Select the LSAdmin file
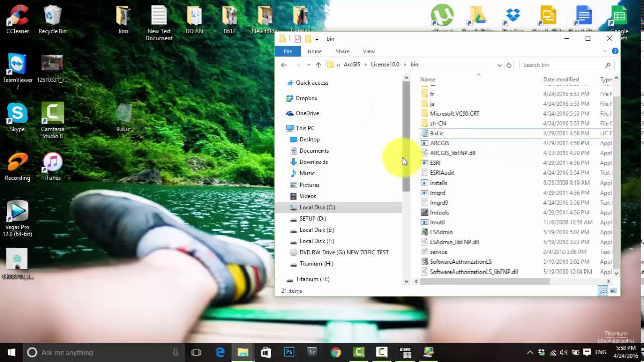 point(441,232)
